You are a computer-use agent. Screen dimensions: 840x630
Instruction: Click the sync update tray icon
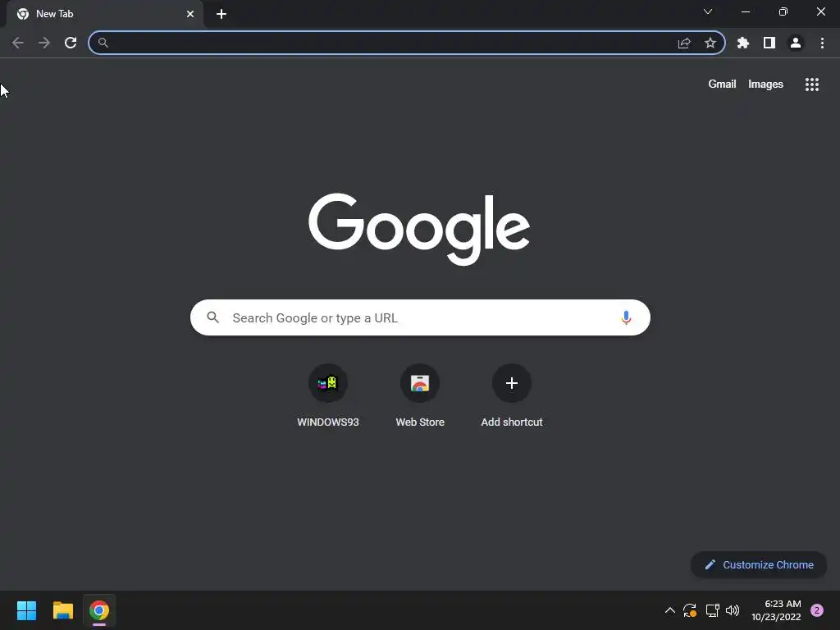690,610
